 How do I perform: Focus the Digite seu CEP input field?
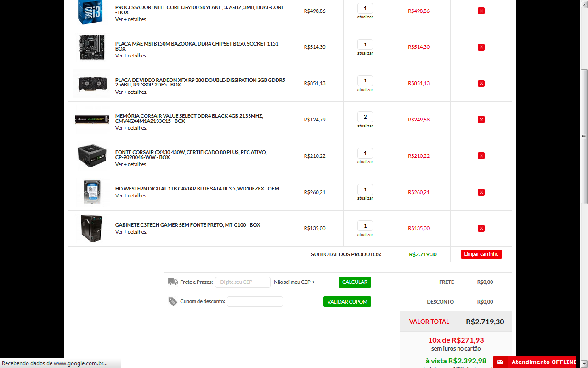point(243,282)
